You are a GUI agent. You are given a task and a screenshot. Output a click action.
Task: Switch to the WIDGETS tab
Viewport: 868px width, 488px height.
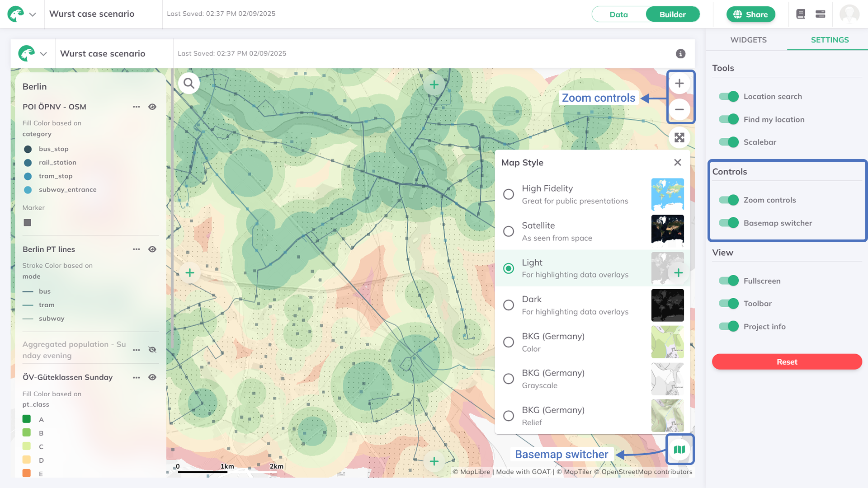748,40
